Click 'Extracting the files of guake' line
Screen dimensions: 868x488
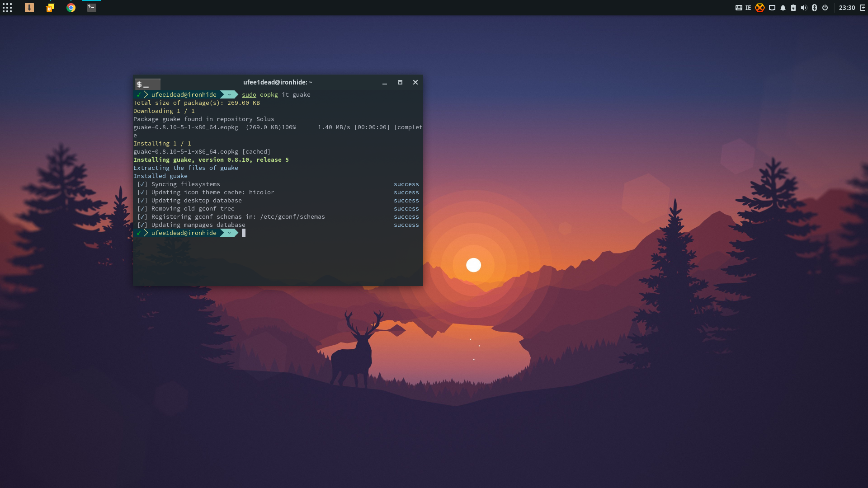(186, 168)
